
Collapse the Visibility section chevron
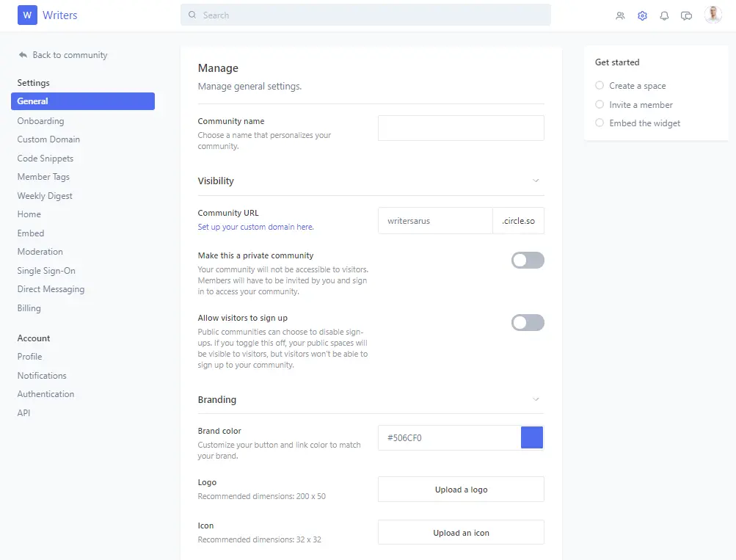(536, 181)
